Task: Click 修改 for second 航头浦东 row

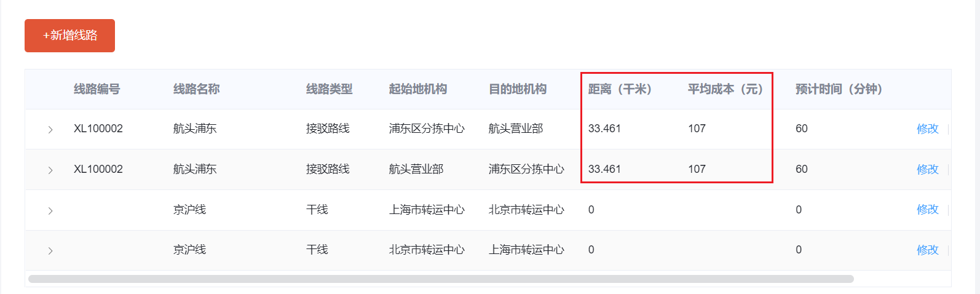Action: click(927, 169)
